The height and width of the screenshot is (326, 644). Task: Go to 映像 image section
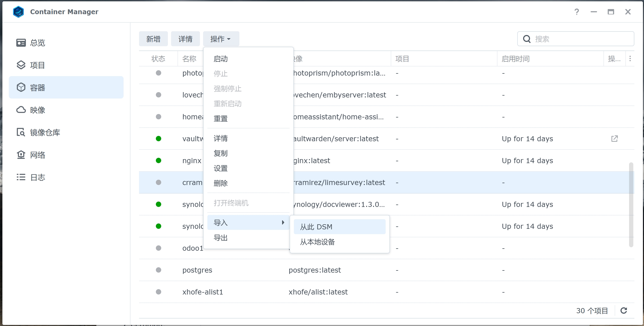coord(37,110)
